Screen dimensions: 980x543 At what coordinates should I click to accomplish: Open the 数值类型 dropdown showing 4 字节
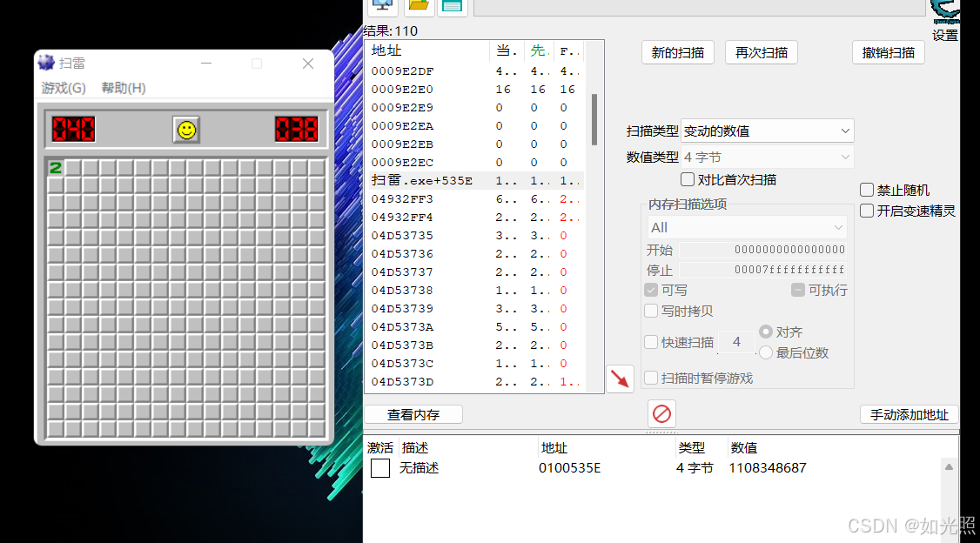[x=767, y=158]
